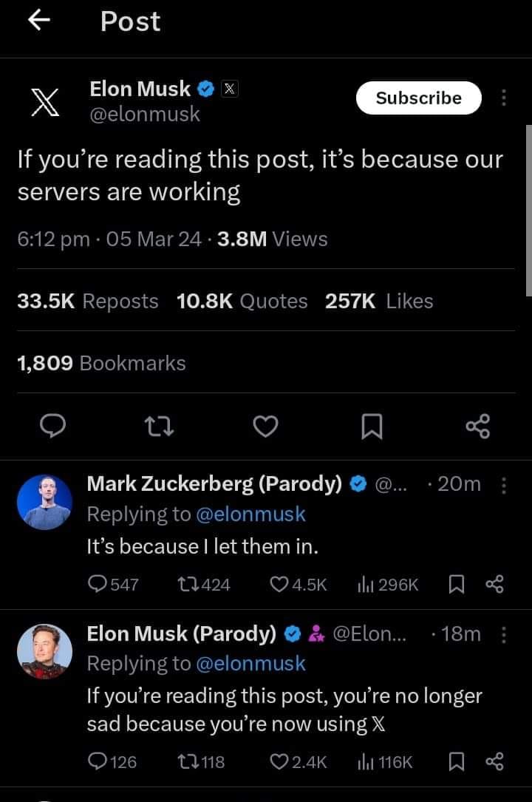The image size is (532, 802).
Task: Bookmark the Elon Musk Parody reply
Action: (454, 761)
